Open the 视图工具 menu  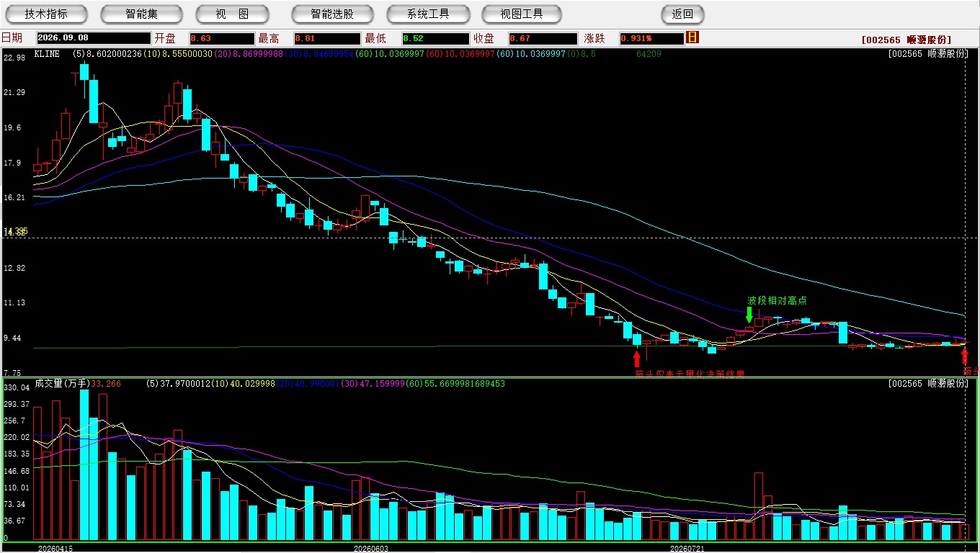pyautogui.click(x=522, y=14)
